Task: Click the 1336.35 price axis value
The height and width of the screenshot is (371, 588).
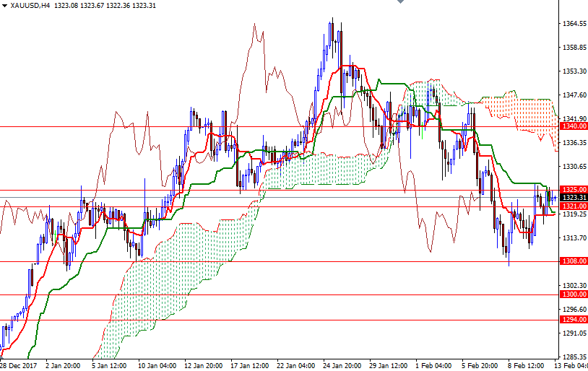Action: [x=574, y=143]
